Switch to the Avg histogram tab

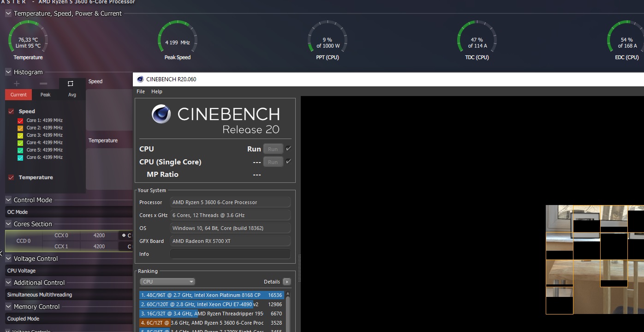72,95
